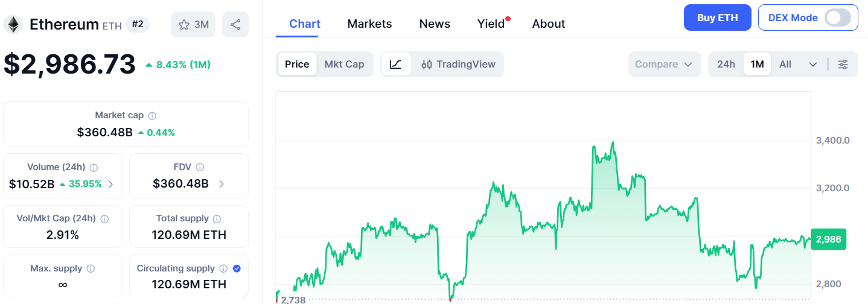Expand the Volume (24h) details arrow
The width and height of the screenshot is (868, 304).
[x=110, y=184]
